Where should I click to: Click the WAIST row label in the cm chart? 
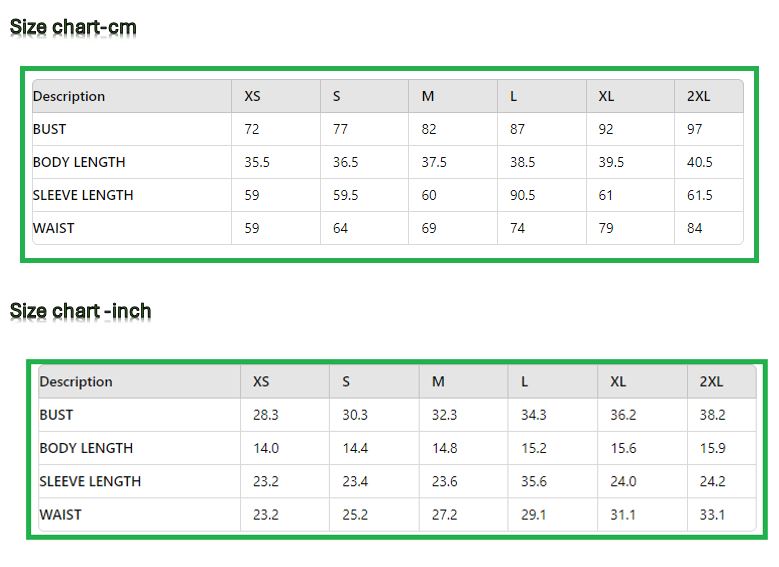(54, 228)
